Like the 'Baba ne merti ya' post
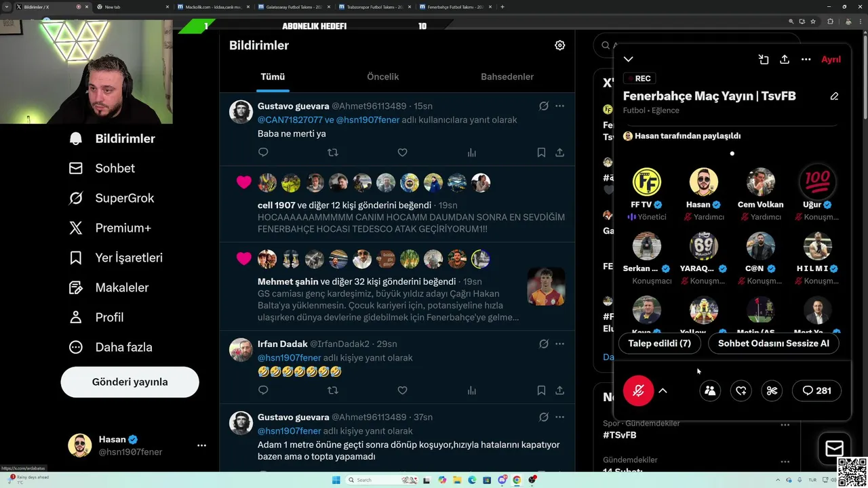868x488 pixels. coord(402,152)
